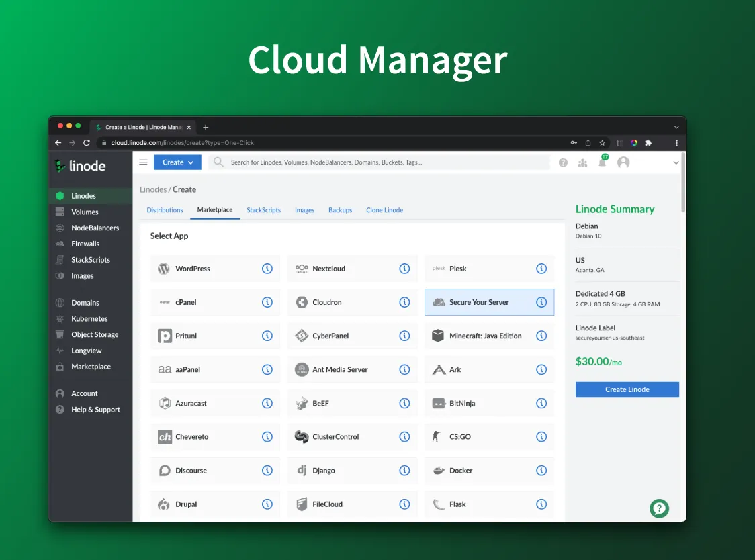Open the Create dropdown menu
This screenshot has height=560, width=755.
[x=177, y=162]
